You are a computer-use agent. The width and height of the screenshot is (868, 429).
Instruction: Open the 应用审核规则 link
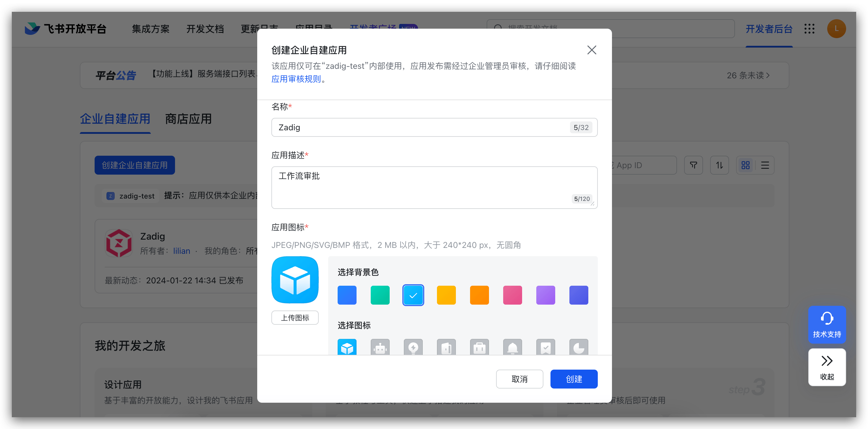tap(296, 79)
